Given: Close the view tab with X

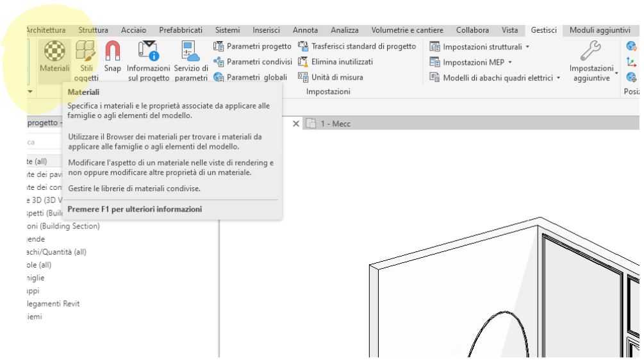Looking at the screenshot, I should [x=295, y=123].
